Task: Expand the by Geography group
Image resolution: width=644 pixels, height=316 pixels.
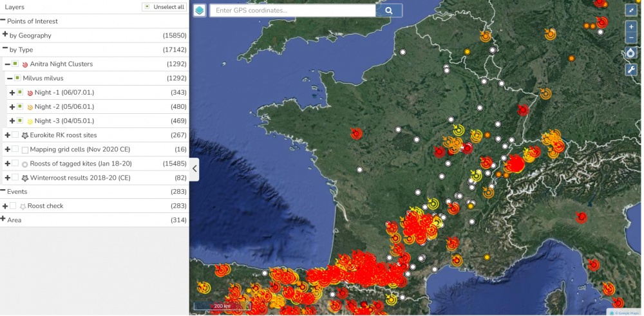Action: click(5, 35)
